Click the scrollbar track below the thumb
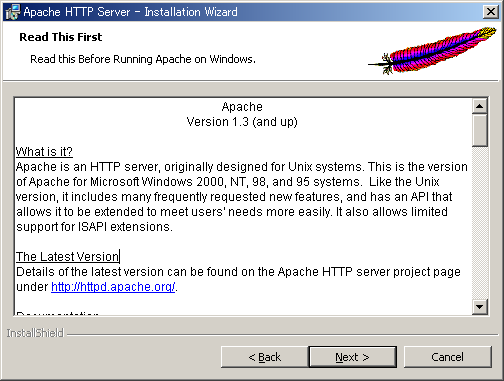 (x=480, y=223)
